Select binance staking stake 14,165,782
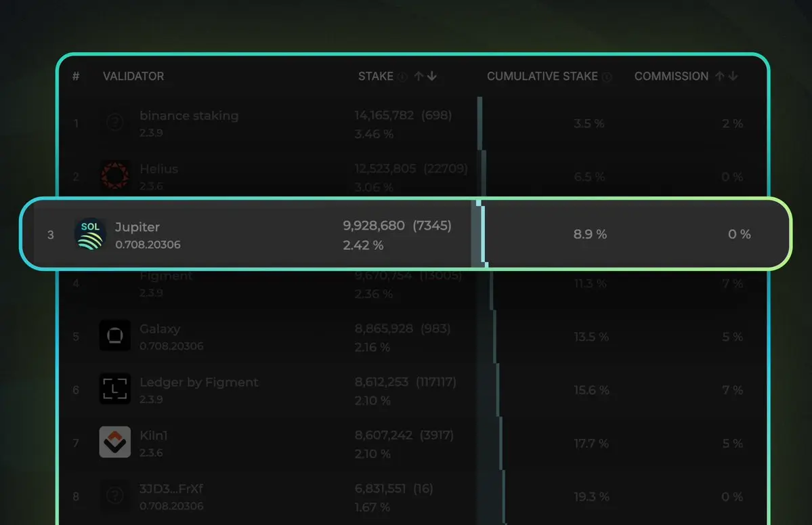 [x=384, y=115]
